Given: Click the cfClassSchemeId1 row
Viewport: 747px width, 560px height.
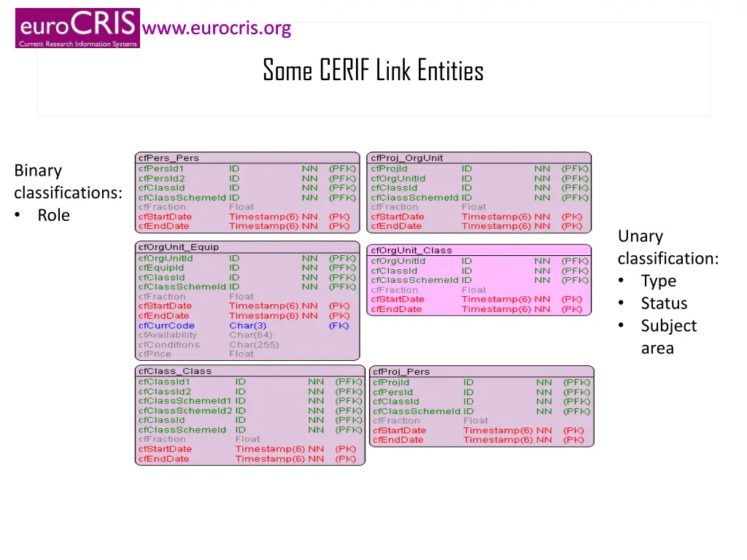Looking at the screenshot, I should coord(250,401).
